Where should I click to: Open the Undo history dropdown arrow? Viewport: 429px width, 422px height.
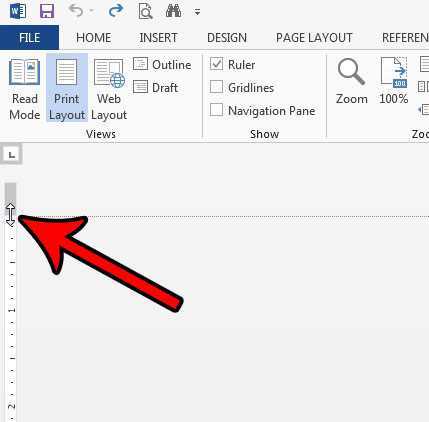(91, 11)
